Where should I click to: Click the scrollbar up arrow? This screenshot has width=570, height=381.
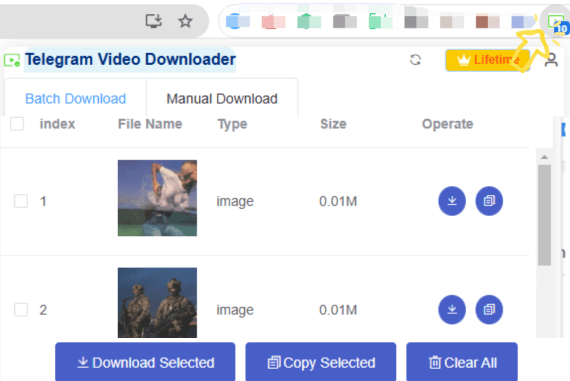click(x=544, y=157)
